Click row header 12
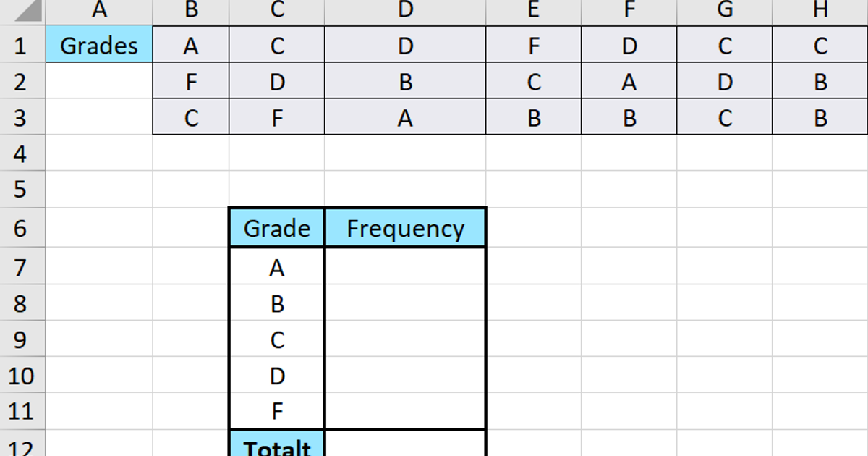 22,446
